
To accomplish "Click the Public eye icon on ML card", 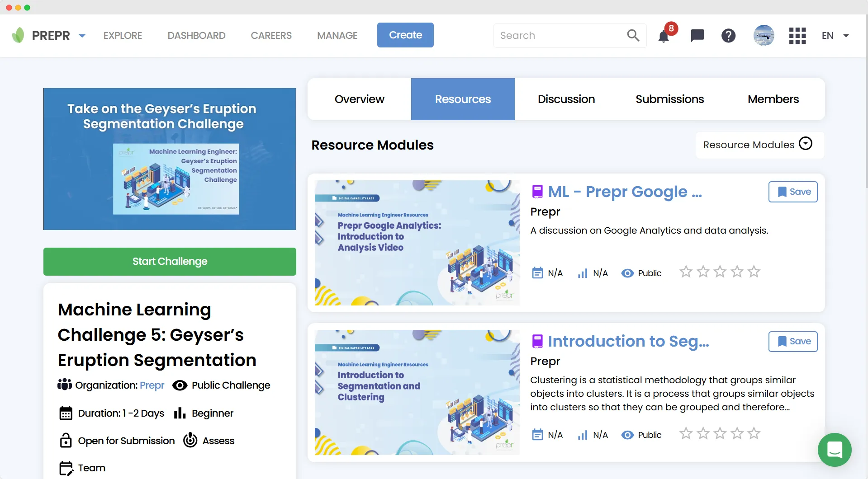I will [x=627, y=273].
